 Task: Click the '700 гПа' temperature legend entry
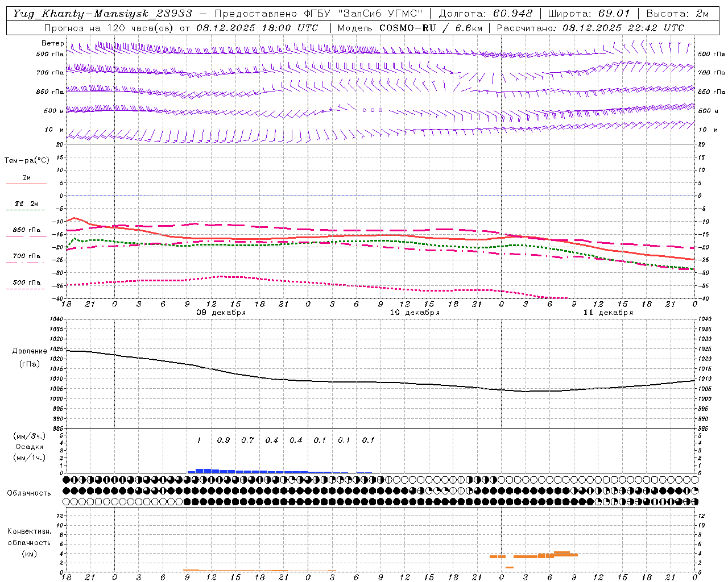pos(27,256)
